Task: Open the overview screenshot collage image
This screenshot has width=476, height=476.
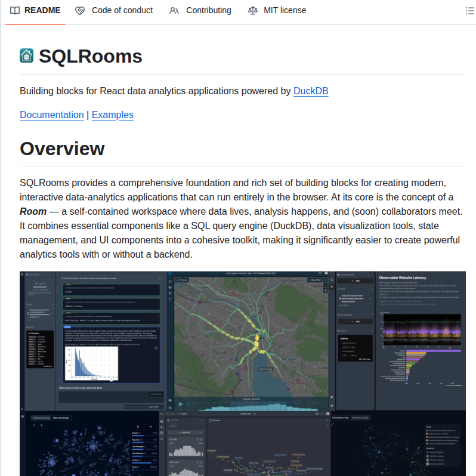Action: (x=243, y=373)
